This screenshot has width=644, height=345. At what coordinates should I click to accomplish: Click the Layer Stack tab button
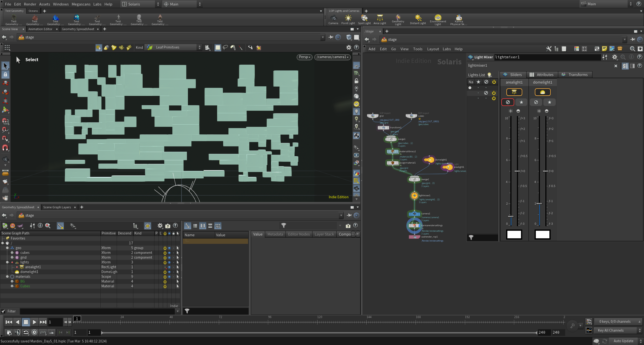[x=324, y=234]
